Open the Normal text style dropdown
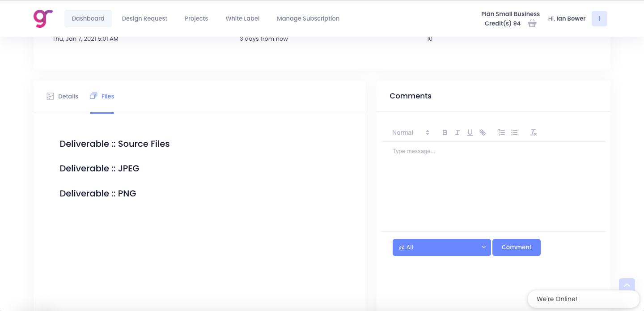 pyautogui.click(x=411, y=132)
